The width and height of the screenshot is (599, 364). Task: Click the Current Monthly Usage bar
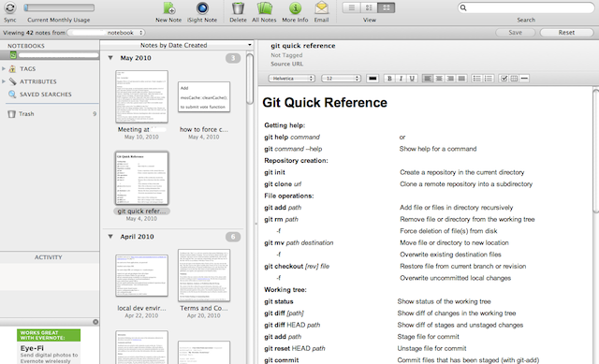[59, 7]
